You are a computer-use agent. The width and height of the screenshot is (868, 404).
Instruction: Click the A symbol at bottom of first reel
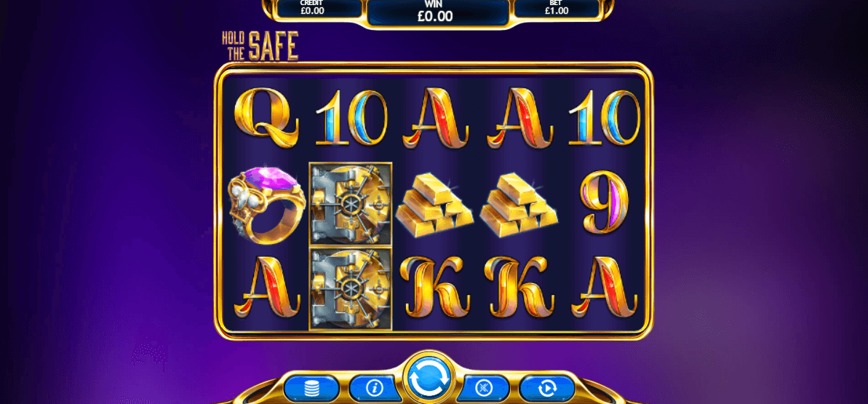click(267, 287)
